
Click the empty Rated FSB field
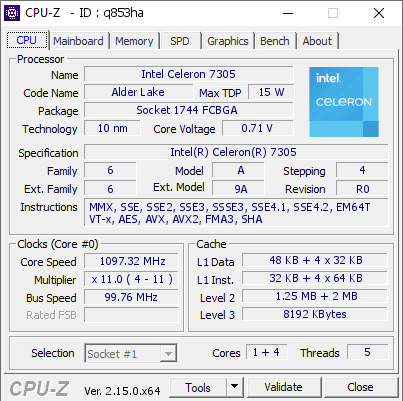coord(131,315)
